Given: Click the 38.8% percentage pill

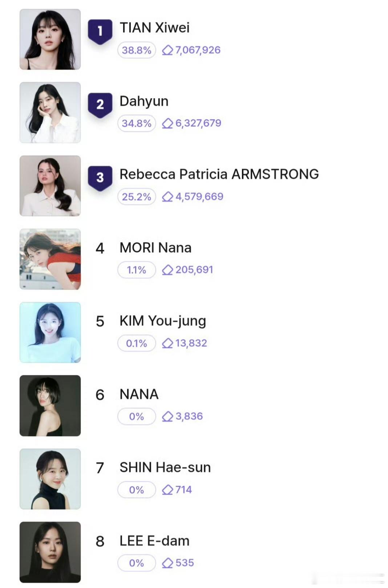Looking at the screenshot, I should 137,50.
